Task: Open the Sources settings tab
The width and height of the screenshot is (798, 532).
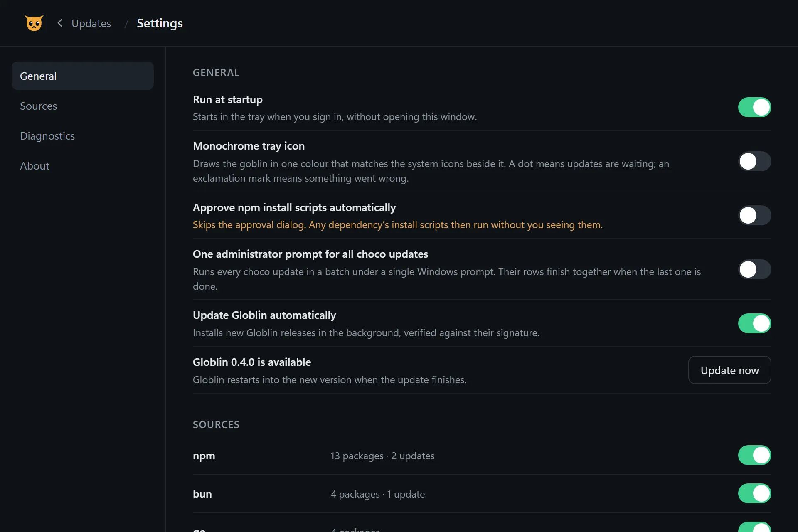Action: pos(83,106)
